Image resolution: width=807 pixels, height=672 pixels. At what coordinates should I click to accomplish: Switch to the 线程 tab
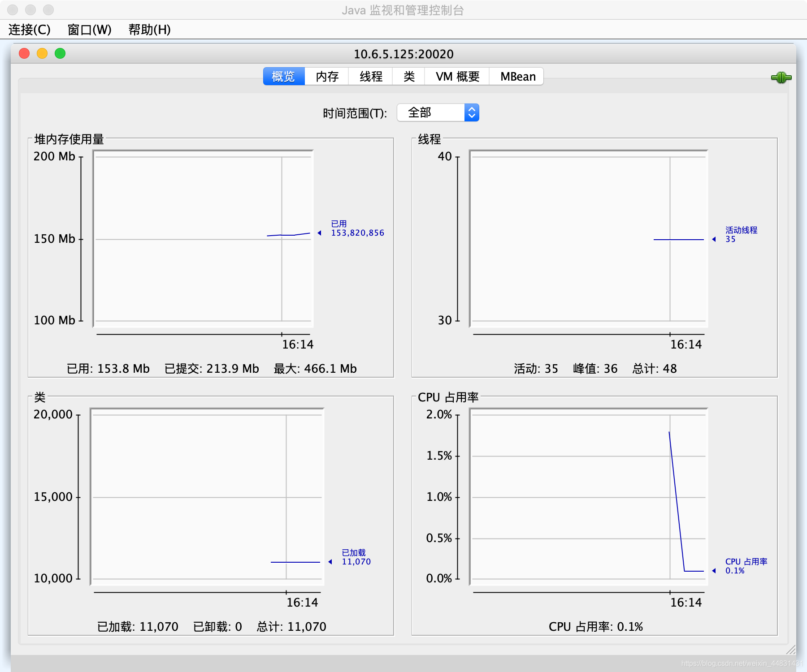[x=371, y=77]
